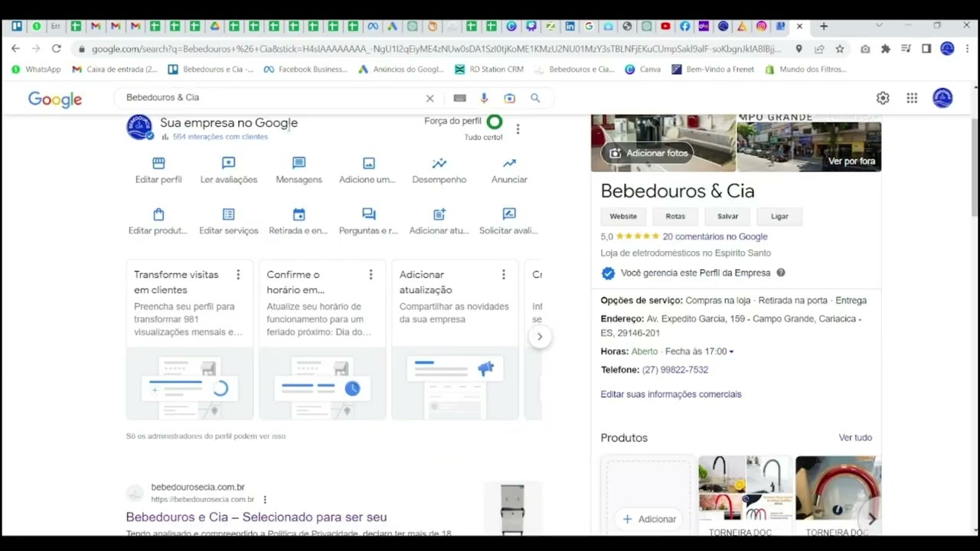The image size is (980, 551).
Task: Click the blue search magnifier icon
Action: click(x=535, y=98)
